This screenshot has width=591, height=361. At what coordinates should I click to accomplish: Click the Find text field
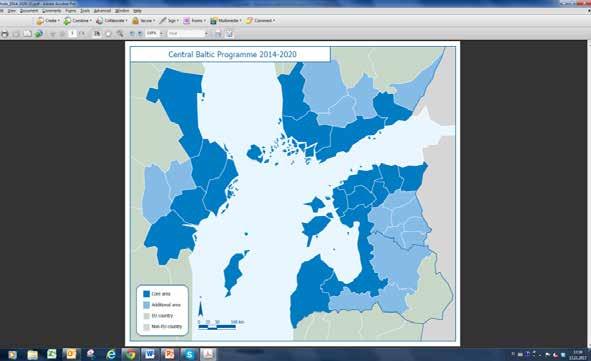pyautogui.click(x=185, y=34)
